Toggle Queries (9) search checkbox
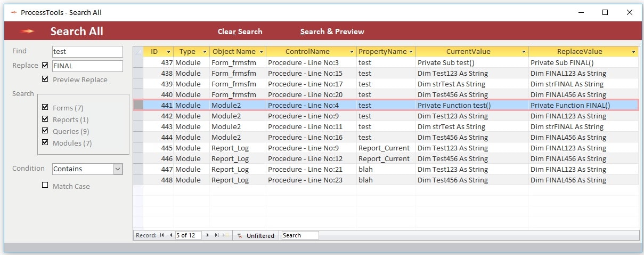The width and height of the screenshot is (644, 255). (45, 131)
